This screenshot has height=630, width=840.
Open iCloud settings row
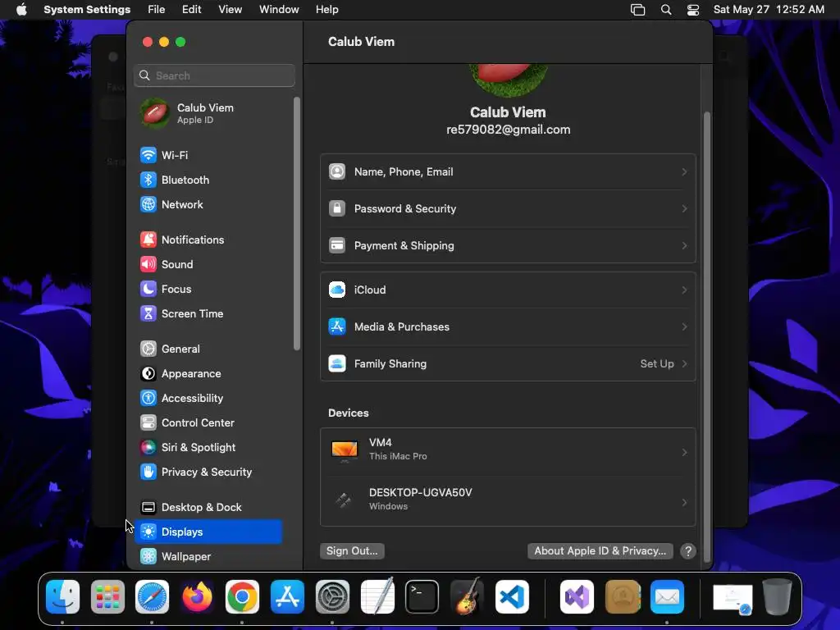click(508, 290)
